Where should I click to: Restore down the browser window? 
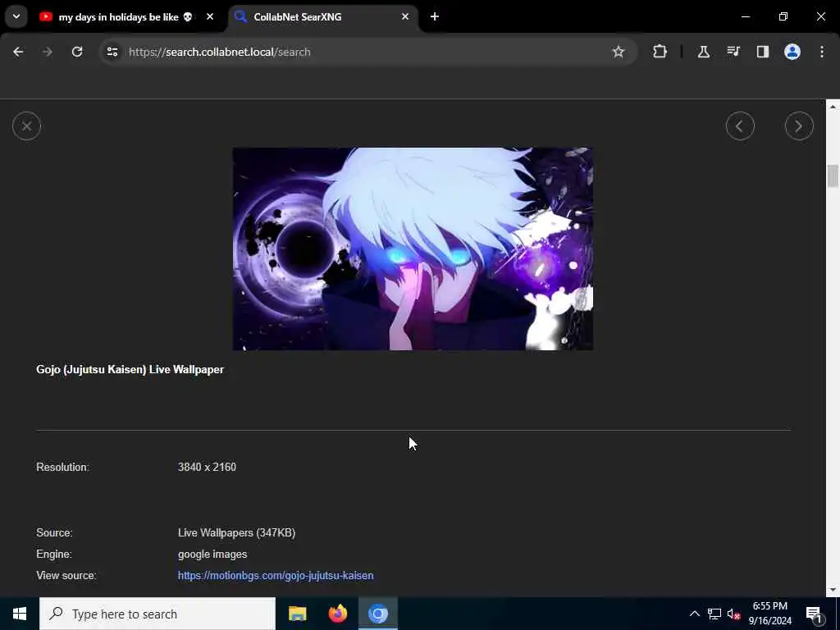(783, 16)
